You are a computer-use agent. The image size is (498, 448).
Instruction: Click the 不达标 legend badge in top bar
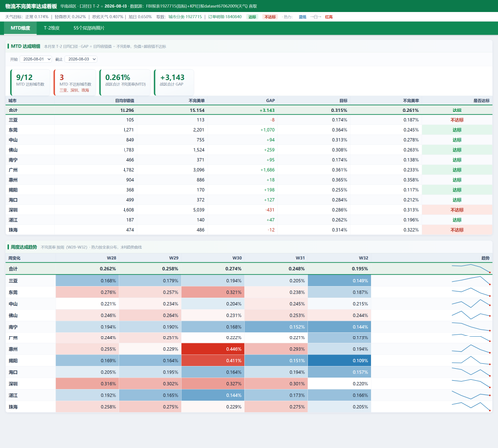click(x=269, y=17)
